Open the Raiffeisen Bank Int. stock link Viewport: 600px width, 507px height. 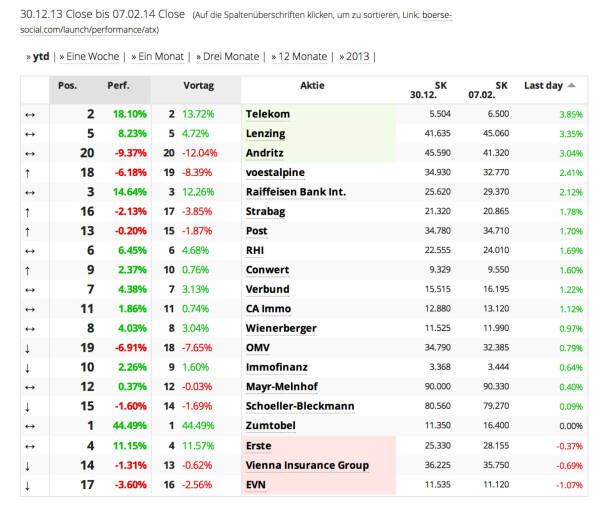296,192
